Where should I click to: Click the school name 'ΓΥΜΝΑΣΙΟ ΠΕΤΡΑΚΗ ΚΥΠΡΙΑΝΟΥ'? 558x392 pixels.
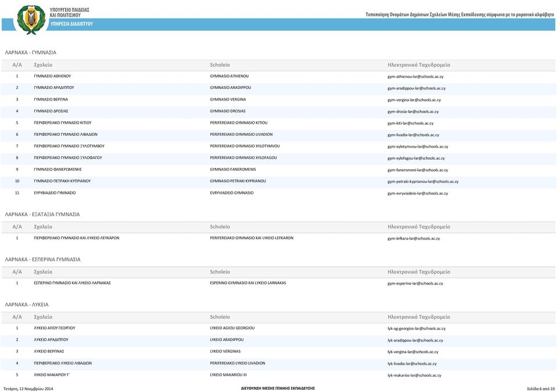[x=62, y=181]
